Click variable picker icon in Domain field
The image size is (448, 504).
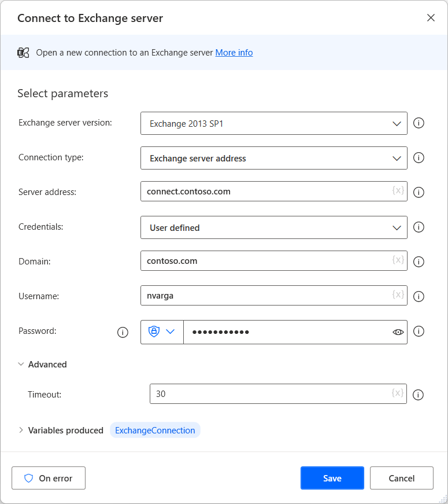point(398,260)
